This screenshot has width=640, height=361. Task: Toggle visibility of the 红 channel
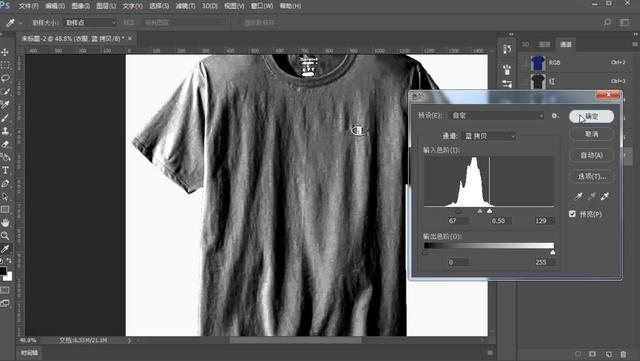(524, 81)
